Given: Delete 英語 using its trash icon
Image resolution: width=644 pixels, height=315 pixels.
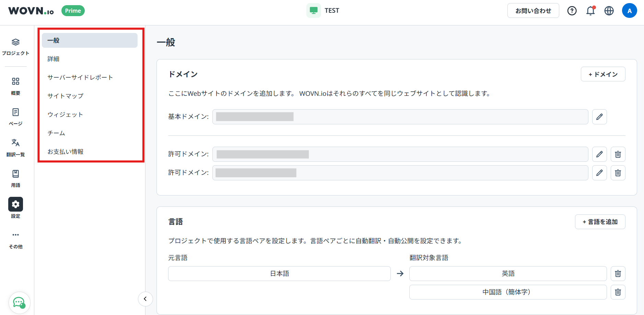Looking at the screenshot, I should point(618,273).
